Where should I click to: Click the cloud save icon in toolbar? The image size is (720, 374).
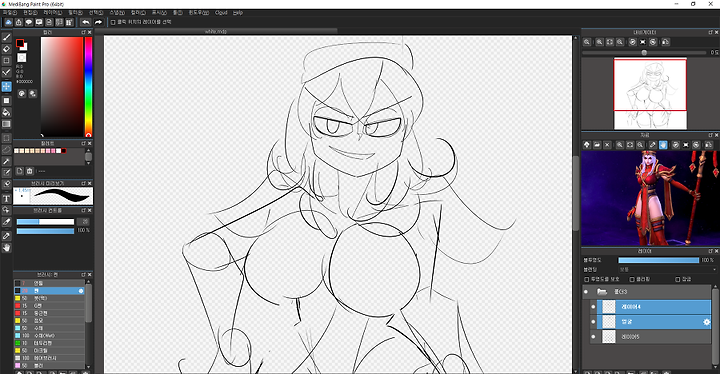(x=8, y=22)
